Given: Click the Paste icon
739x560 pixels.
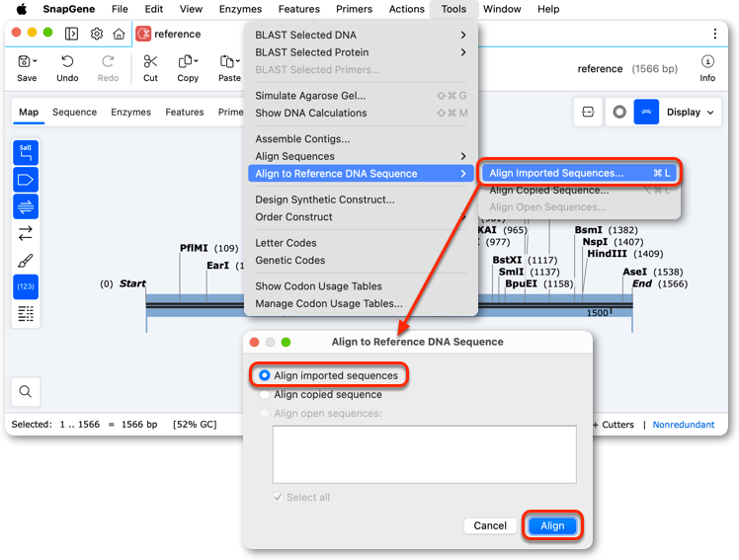Looking at the screenshot, I should coord(226,61).
